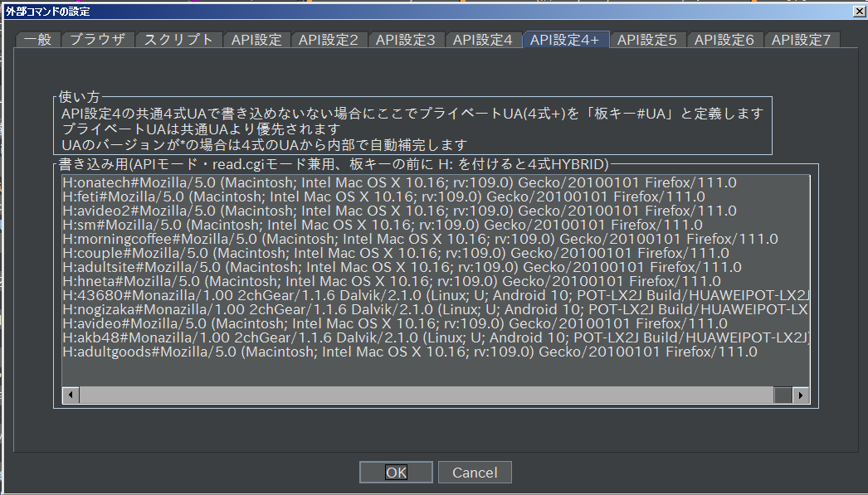The width and height of the screenshot is (868, 495).
Task: Click the active API設定4+ tab
Action: pyautogui.click(x=565, y=39)
